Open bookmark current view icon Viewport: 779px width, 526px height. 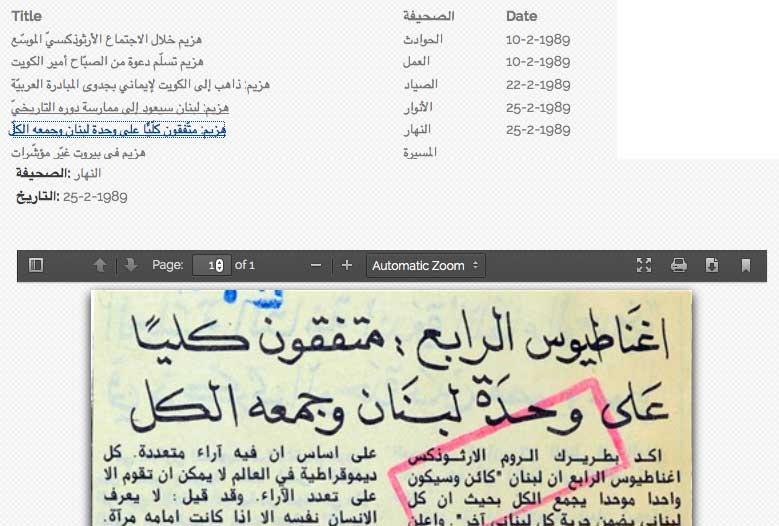pyautogui.click(x=746, y=265)
